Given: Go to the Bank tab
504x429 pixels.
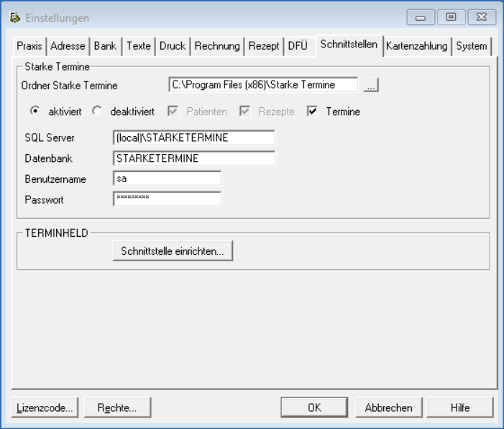Looking at the screenshot, I should (105, 46).
